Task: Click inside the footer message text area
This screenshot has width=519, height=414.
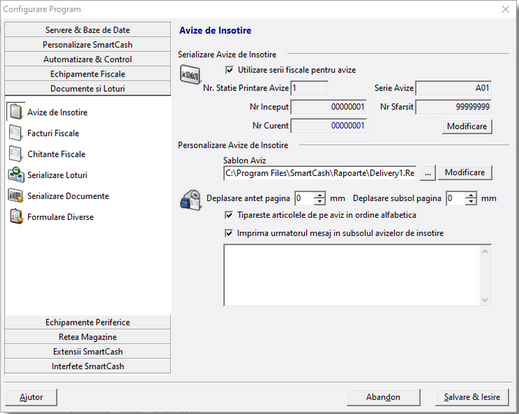Action: pyautogui.click(x=352, y=275)
